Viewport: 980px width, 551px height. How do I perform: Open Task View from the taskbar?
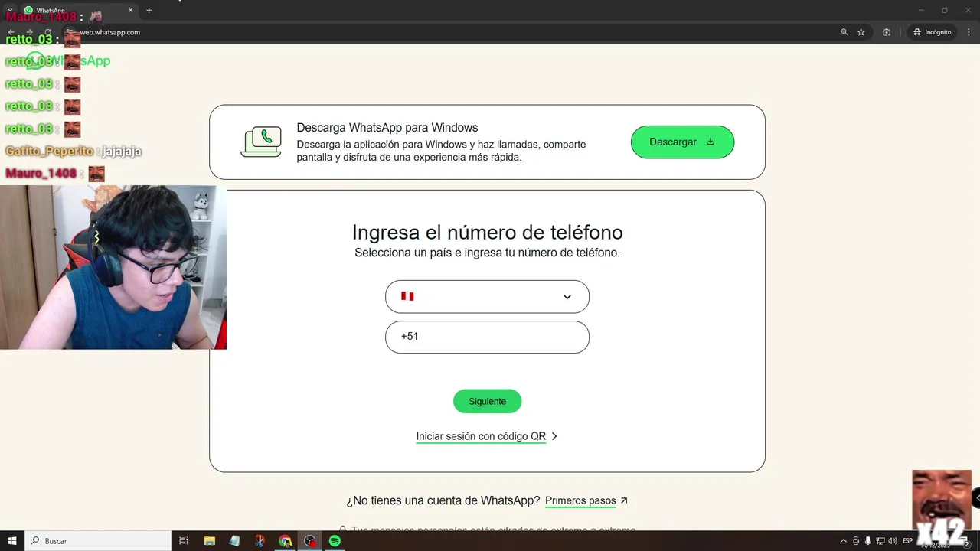coord(184,541)
